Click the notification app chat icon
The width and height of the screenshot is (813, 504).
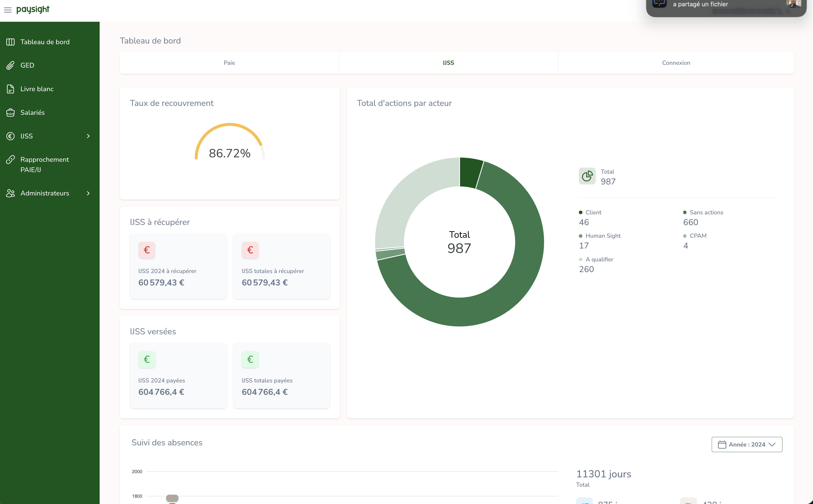coord(659,3)
